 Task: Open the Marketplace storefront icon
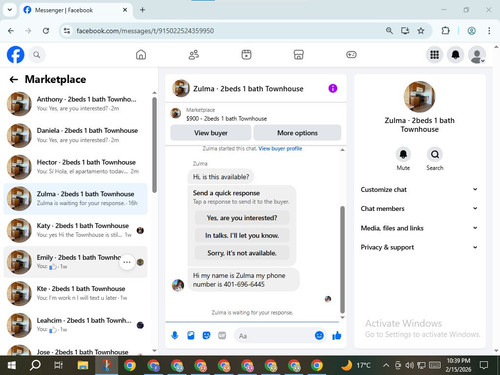tap(299, 55)
